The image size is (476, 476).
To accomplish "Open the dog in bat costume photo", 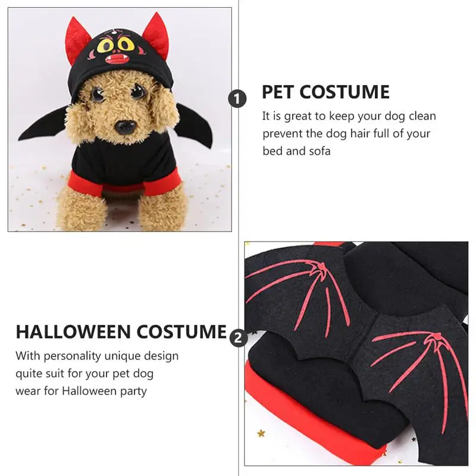I will [x=120, y=120].
